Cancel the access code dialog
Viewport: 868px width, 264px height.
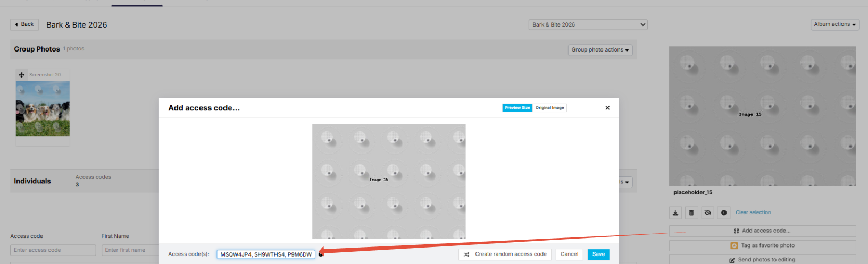click(x=569, y=254)
